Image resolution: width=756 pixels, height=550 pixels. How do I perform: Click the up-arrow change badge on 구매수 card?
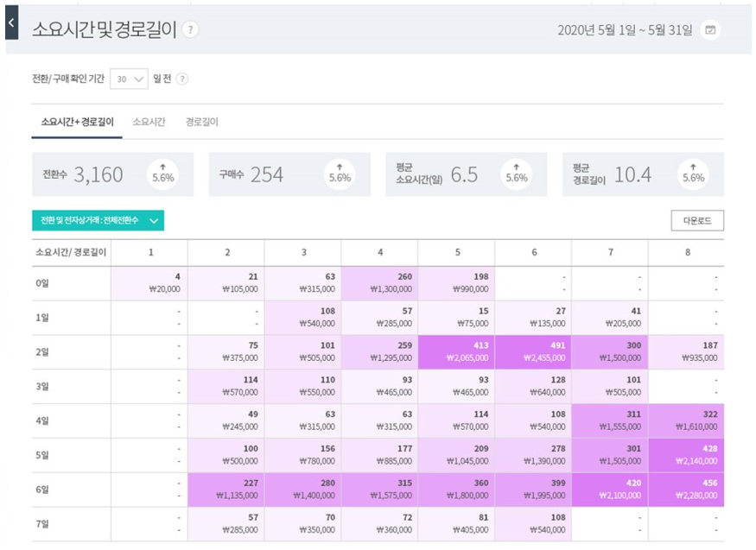[340, 174]
